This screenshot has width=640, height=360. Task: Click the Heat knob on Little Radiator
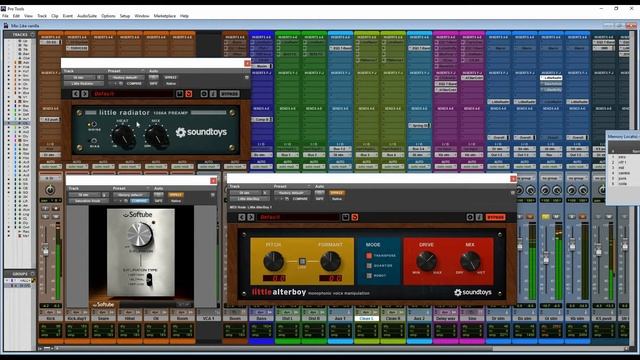pyautogui.click(x=124, y=137)
